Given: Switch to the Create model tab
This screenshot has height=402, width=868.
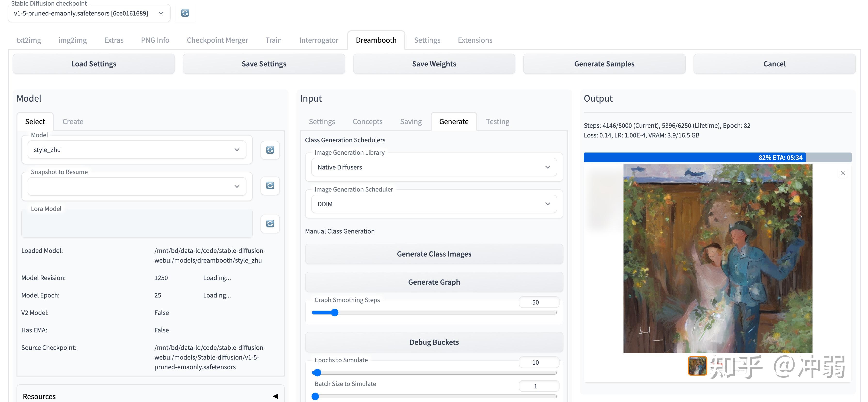Looking at the screenshot, I should pos(73,121).
